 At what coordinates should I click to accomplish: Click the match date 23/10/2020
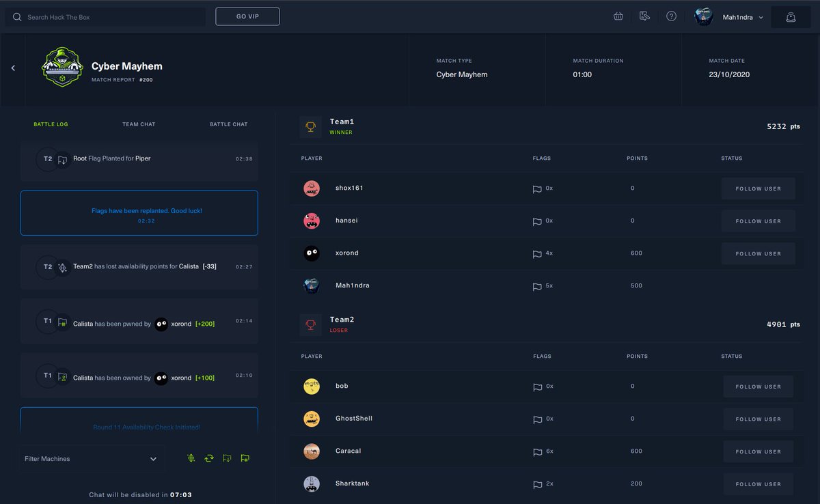[729, 74]
